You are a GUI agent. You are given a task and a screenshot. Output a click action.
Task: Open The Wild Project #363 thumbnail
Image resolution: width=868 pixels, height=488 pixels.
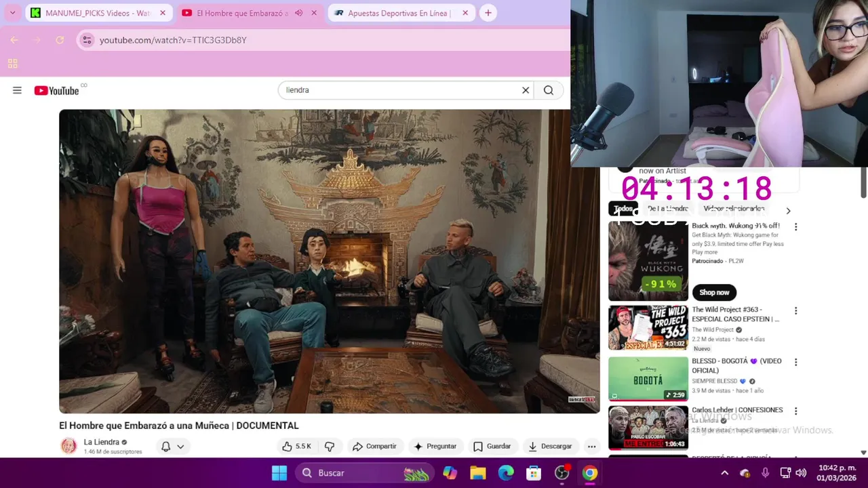point(648,327)
